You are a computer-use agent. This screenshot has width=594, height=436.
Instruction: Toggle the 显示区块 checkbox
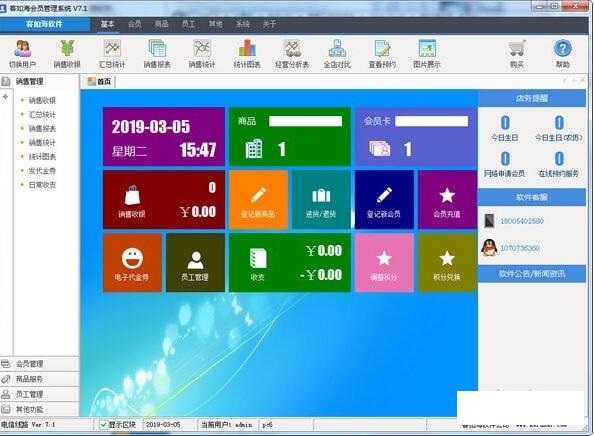103,425
